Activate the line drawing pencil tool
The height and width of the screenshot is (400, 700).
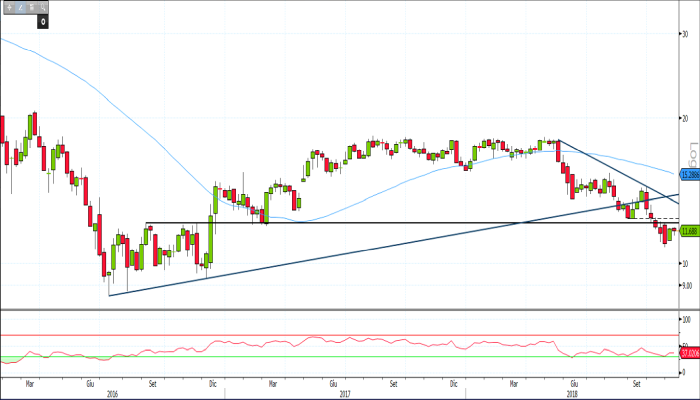tap(20, 7)
